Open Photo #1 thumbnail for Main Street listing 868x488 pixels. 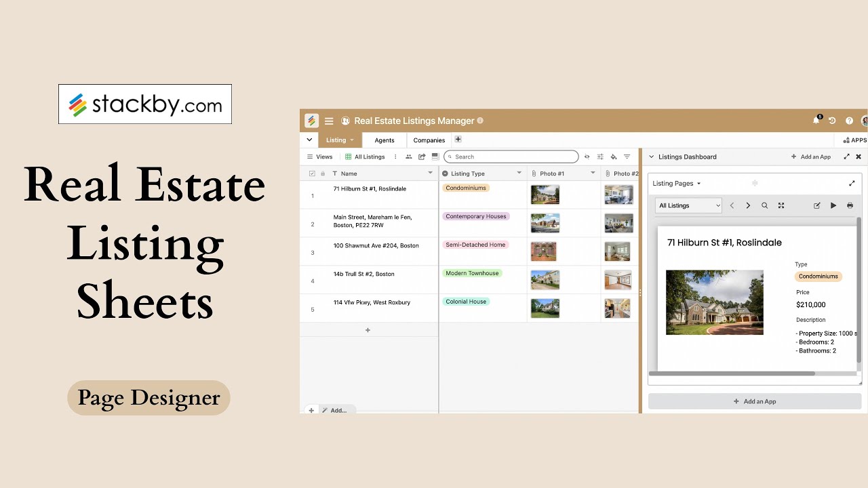(x=545, y=223)
